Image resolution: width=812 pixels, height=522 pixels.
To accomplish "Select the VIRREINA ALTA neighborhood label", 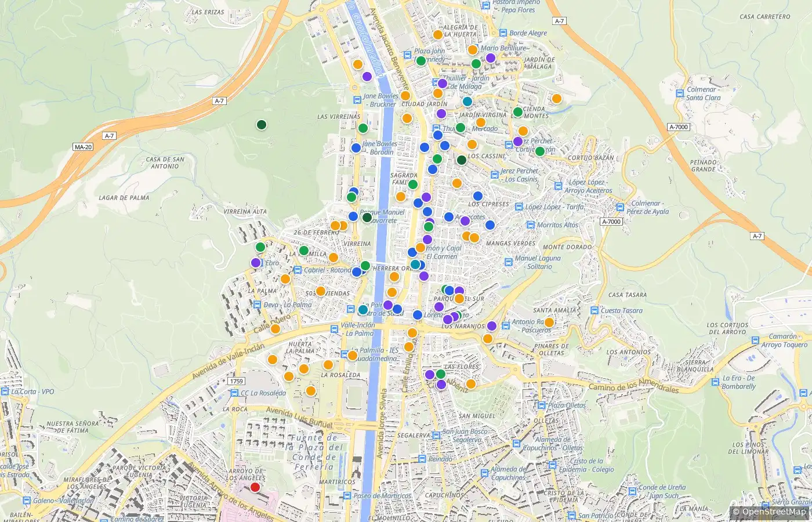I will tap(245, 212).
